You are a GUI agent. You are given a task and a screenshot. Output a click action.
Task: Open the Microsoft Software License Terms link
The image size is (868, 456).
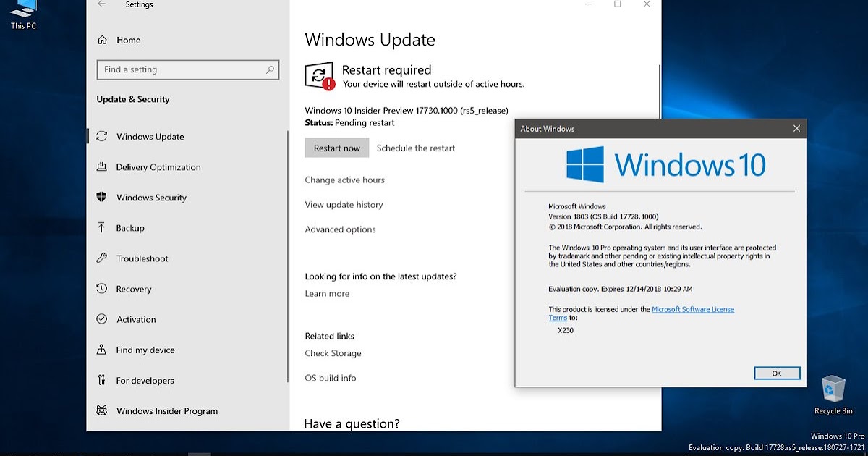[693, 309]
